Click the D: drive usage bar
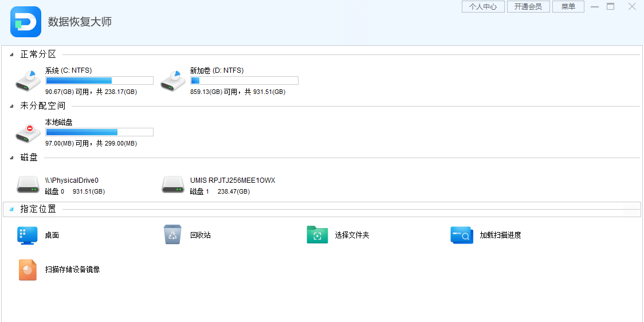This screenshot has width=644, height=322. pos(244,81)
